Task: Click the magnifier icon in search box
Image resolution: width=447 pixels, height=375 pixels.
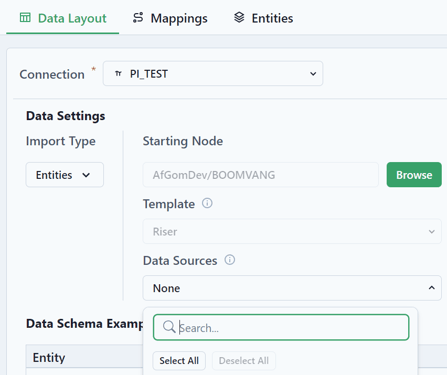Action: [x=169, y=327]
